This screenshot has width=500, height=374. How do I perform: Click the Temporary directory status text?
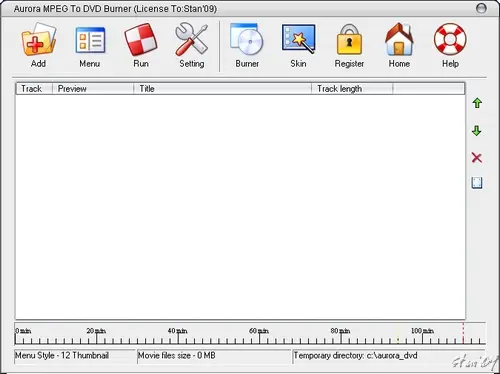coord(355,356)
